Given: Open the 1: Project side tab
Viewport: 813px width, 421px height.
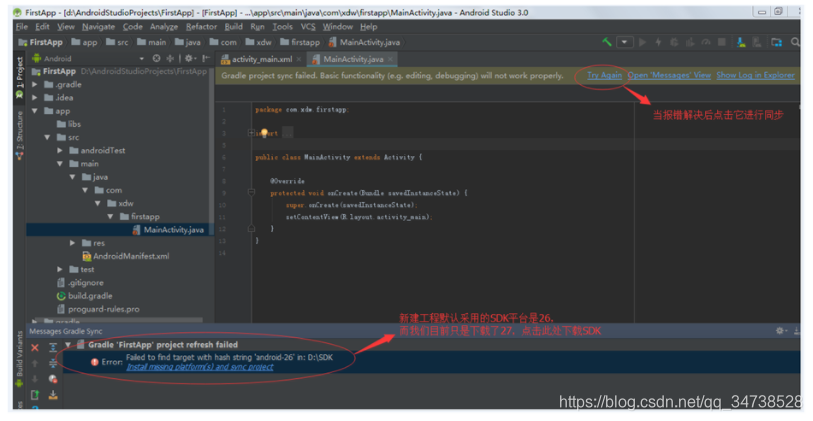Looking at the screenshot, I should click(19, 78).
